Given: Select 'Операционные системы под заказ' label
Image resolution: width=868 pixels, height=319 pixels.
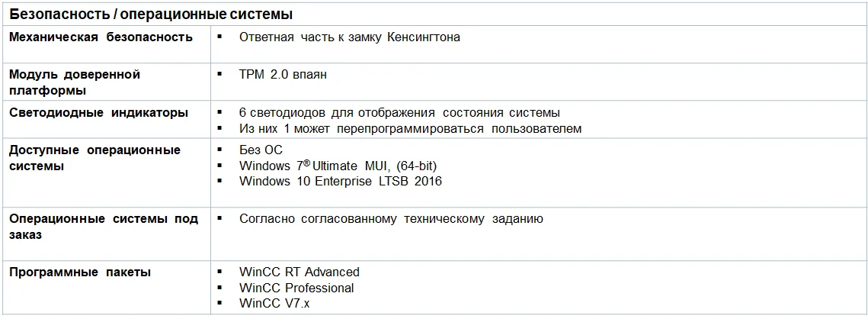Looking at the screenshot, I should pos(103,227).
